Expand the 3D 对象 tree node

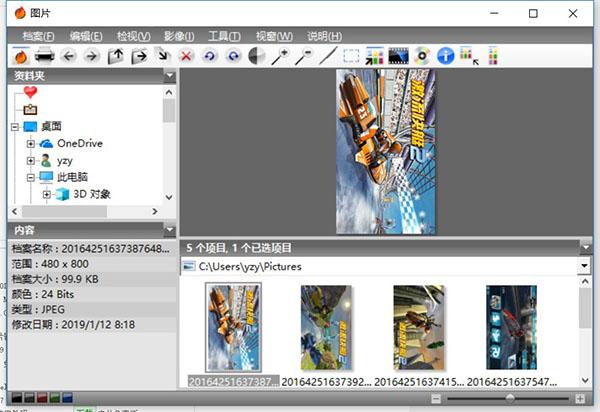[x=47, y=194]
